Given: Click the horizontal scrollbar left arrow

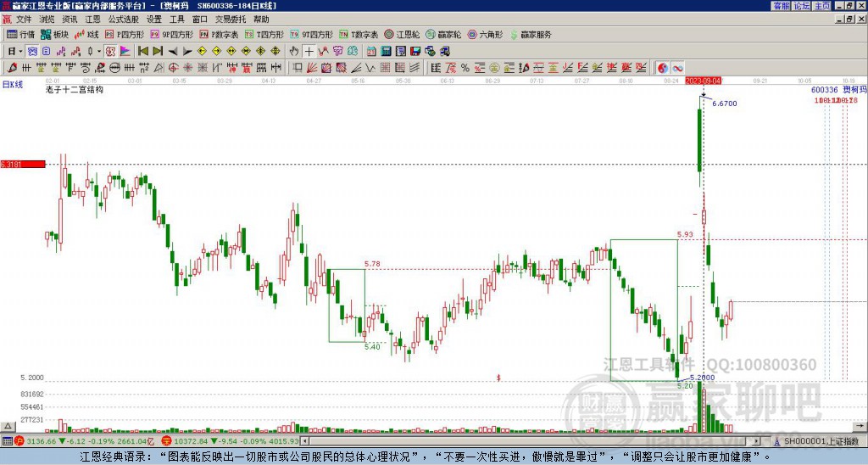Looking at the screenshot, I should coord(304,441).
